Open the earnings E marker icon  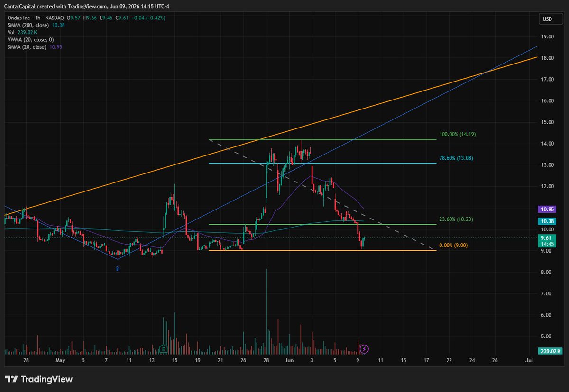[x=163, y=348]
